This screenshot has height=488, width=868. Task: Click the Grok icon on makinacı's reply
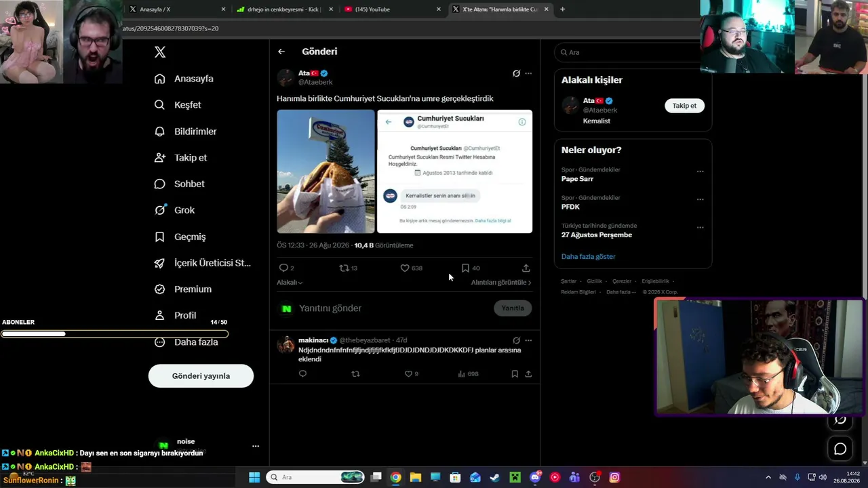(x=516, y=340)
